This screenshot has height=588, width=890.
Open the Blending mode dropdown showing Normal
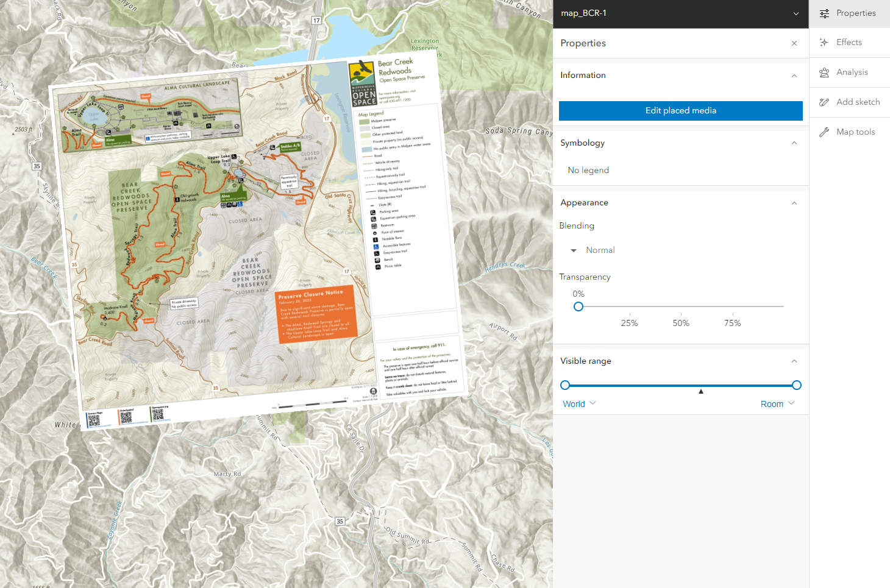point(593,250)
